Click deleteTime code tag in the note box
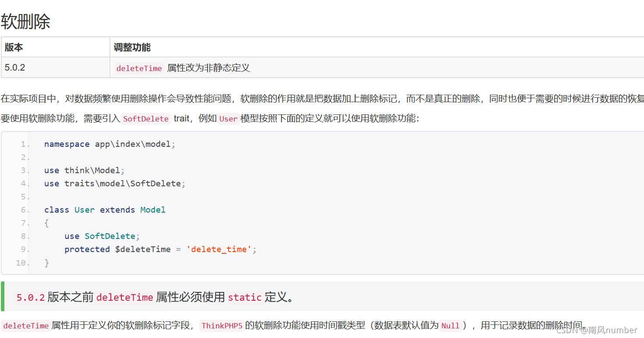The width and height of the screenshot is (644, 338). (x=125, y=298)
